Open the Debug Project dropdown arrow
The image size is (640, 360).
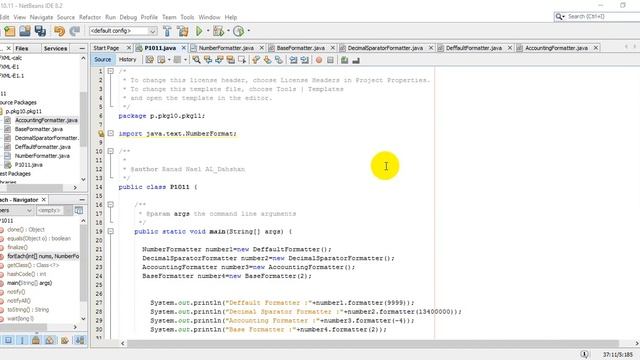[x=228, y=31]
